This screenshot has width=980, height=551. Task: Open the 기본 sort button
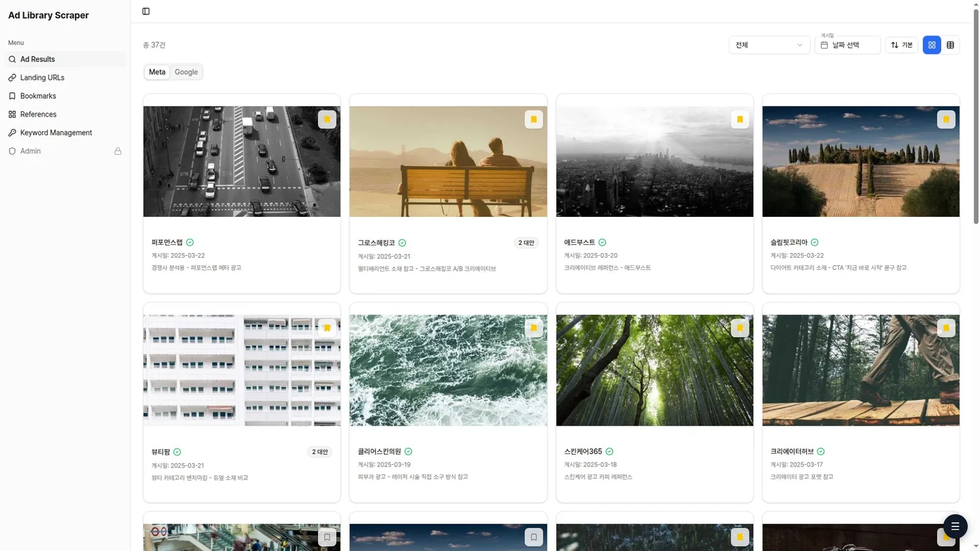click(x=902, y=45)
